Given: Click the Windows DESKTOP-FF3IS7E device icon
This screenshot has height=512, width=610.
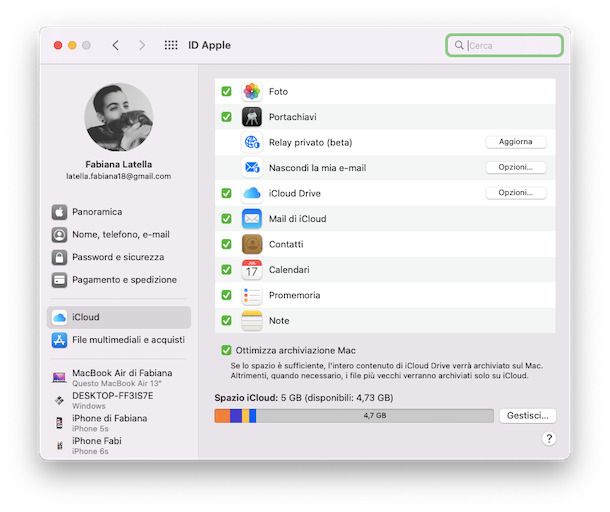Looking at the screenshot, I should pos(59,400).
